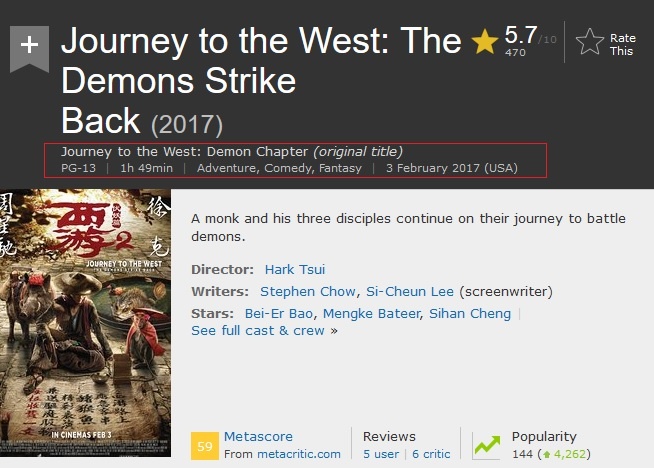654x468 pixels.
Task: Click the add to Watchlist plus icon
Action: coord(30,46)
